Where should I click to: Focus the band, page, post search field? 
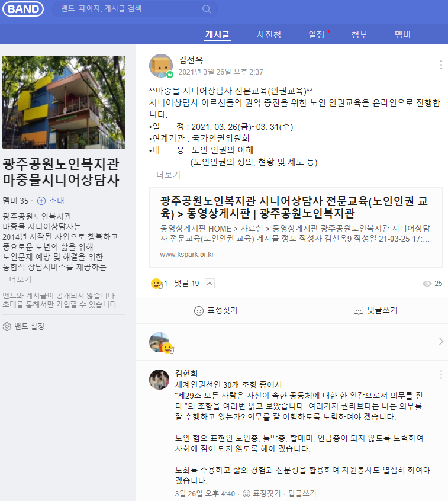click(134, 9)
